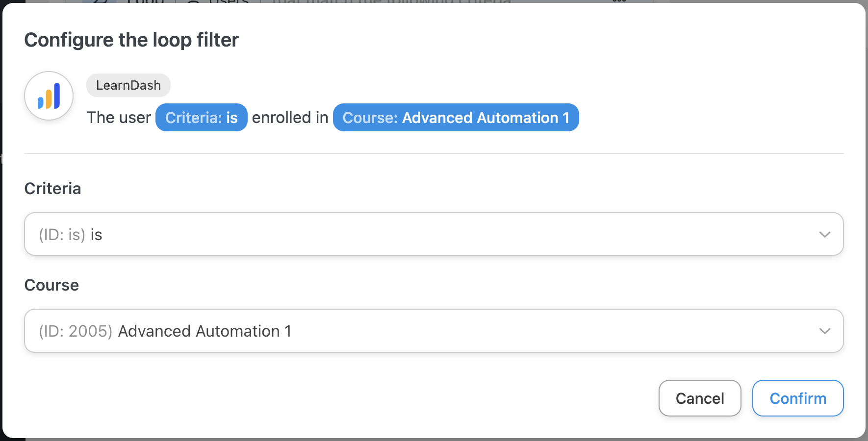
Task: Click the "enrolled in" sentence text
Action: (290, 118)
